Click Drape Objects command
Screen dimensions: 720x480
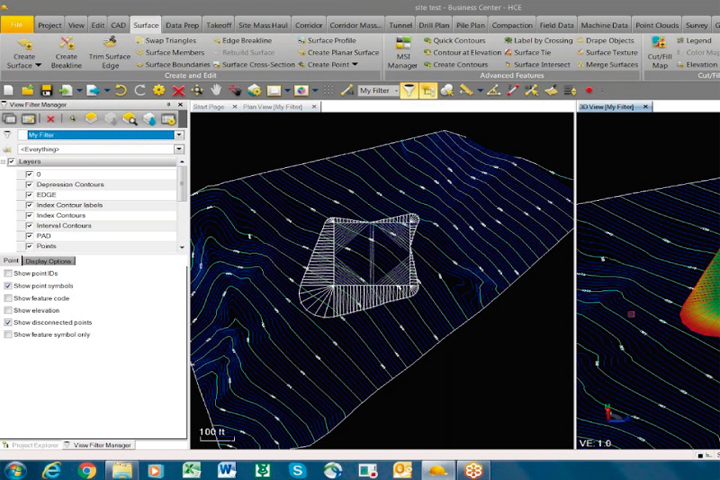click(x=605, y=40)
